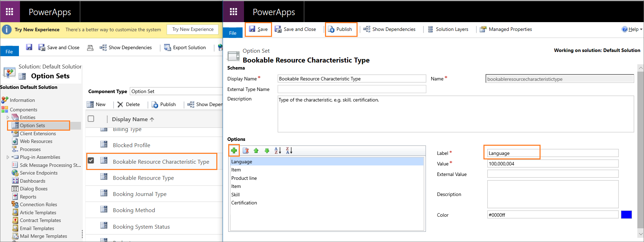Tick the select-all checkbox beside Display Name

(x=91, y=119)
